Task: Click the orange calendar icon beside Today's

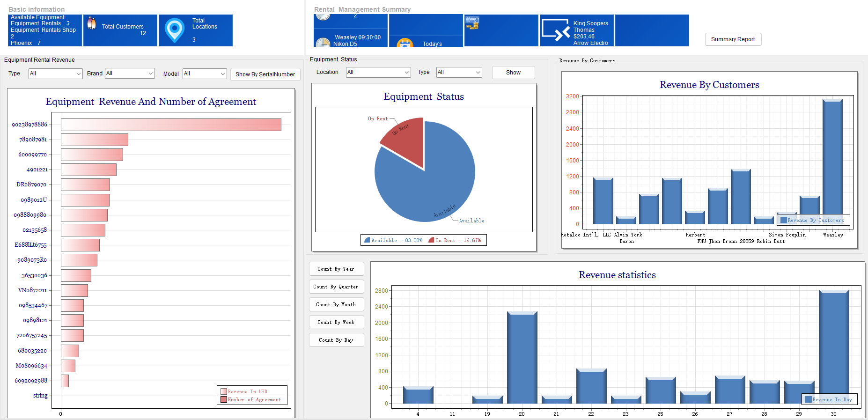Action: [x=405, y=43]
